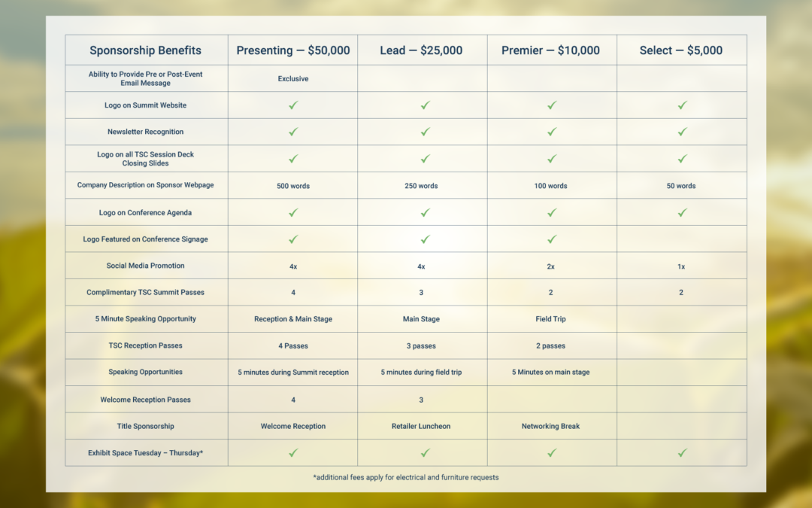Image resolution: width=812 pixels, height=508 pixels.
Task: Click '5 Minutes on main stage' cell
Action: (550, 373)
